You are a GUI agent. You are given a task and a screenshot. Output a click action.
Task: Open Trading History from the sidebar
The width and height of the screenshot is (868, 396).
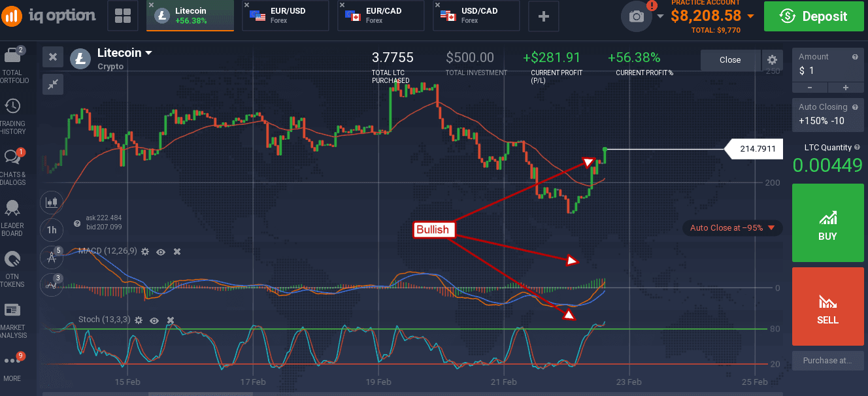point(12,116)
